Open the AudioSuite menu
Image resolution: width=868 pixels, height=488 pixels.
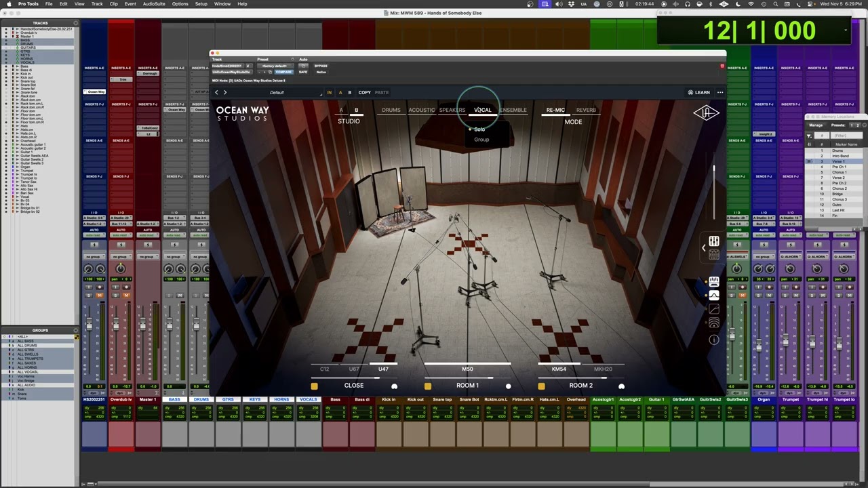154,4
